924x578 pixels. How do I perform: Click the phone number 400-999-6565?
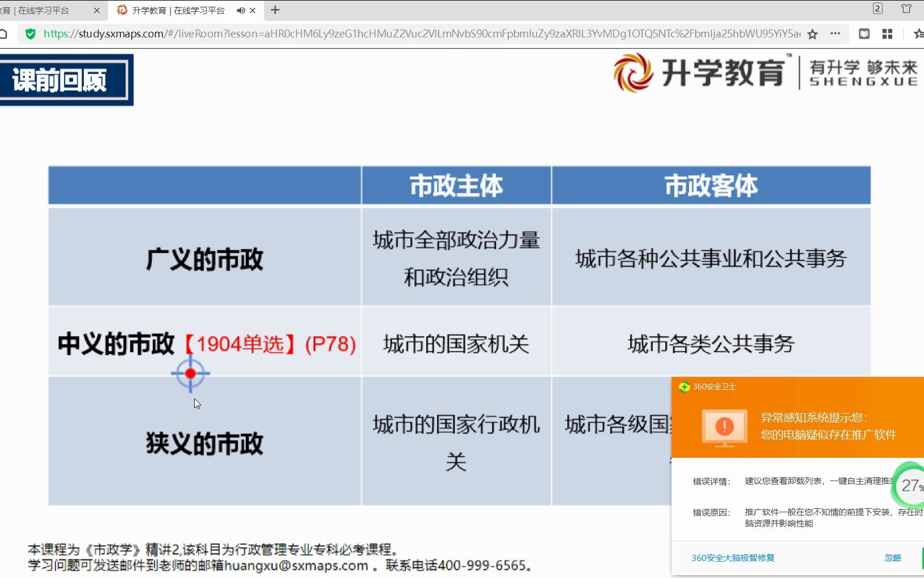pyautogui.click(x=482, y=566)
